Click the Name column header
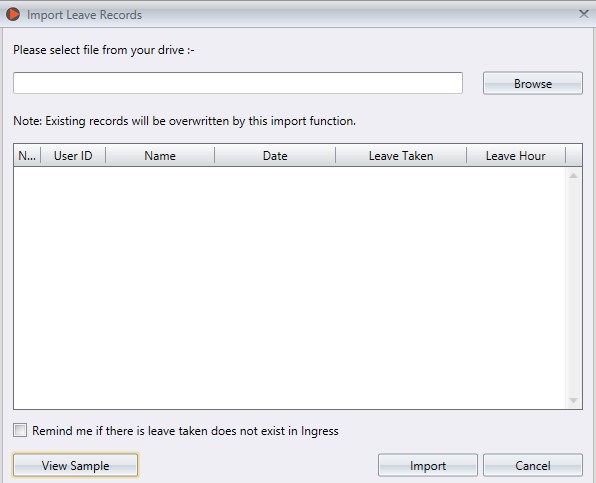Viewport: 596px width, 483px height. pyautogui.click(x=160, y=155)
